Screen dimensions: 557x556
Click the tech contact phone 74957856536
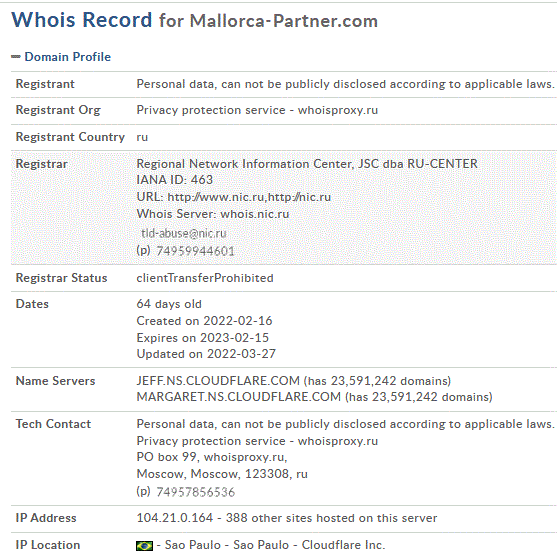tap(196, 492)
